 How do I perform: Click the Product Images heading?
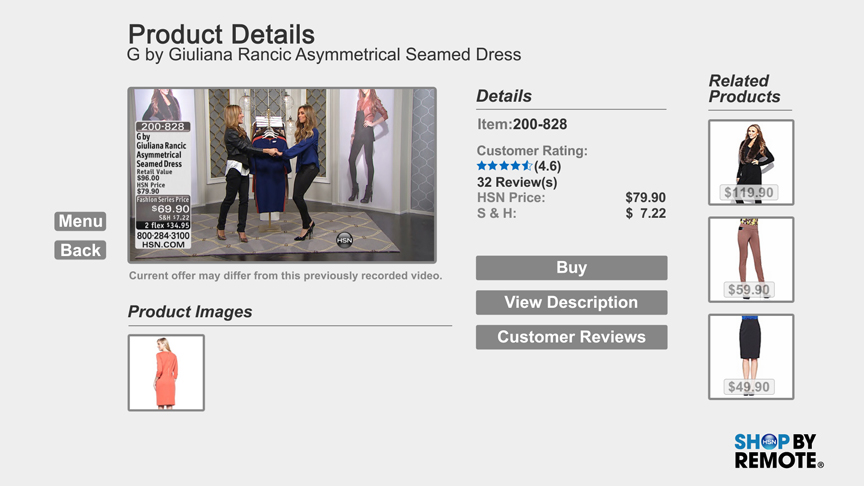[x=190, y=312]
